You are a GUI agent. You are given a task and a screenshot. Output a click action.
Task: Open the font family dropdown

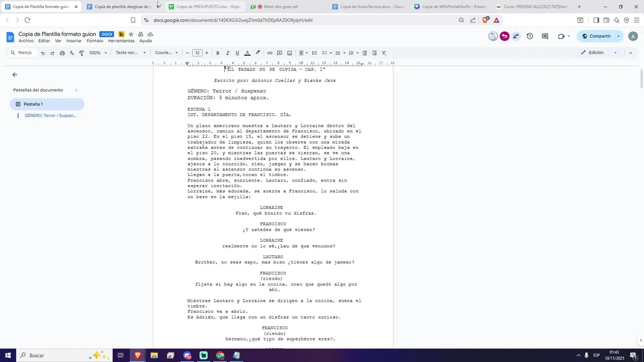pos(167,53)
